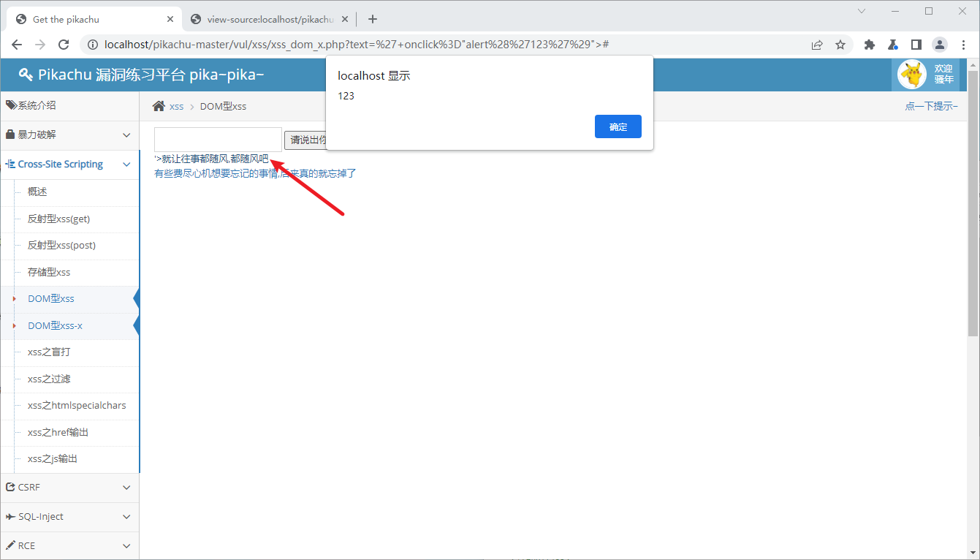Select xss之盲打 in sidebar
Image resolution: width=980 pixels, height=560 pixels.
click(49, 352)
